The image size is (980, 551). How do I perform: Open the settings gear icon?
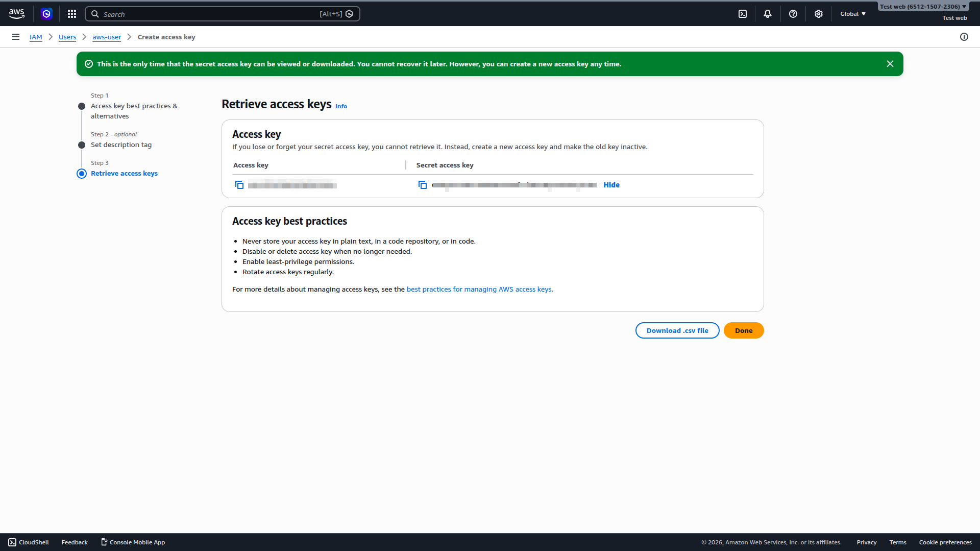point(819,14)
